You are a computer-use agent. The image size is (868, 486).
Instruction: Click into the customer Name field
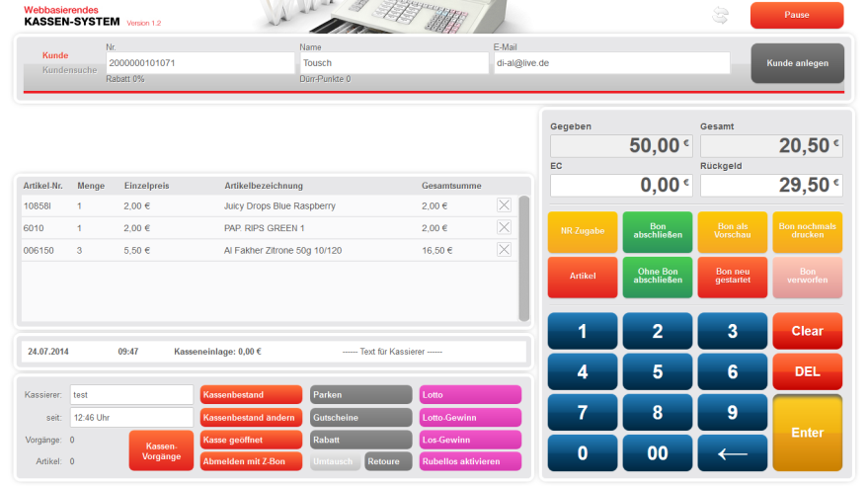(394, 63)
